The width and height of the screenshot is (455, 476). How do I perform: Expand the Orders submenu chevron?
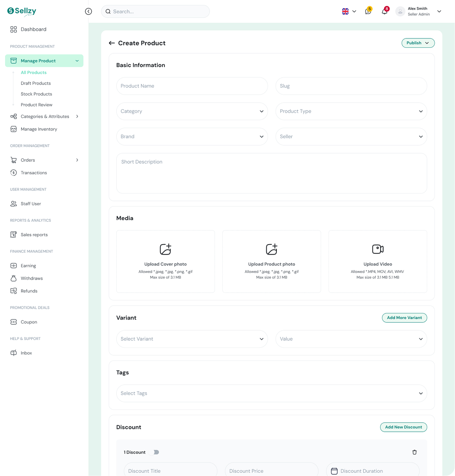click(x=77, y=160)
